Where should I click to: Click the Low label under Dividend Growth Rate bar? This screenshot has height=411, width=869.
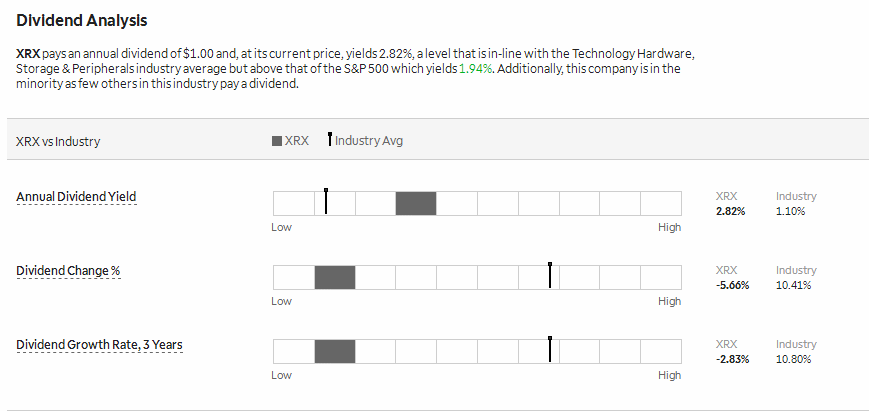[x=282, y=375]
